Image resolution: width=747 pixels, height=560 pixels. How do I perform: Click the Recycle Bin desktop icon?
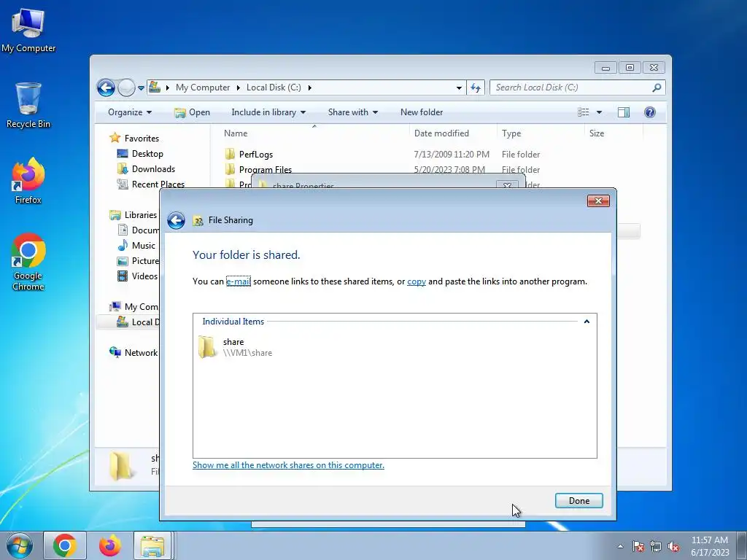[x=28, y=105]
